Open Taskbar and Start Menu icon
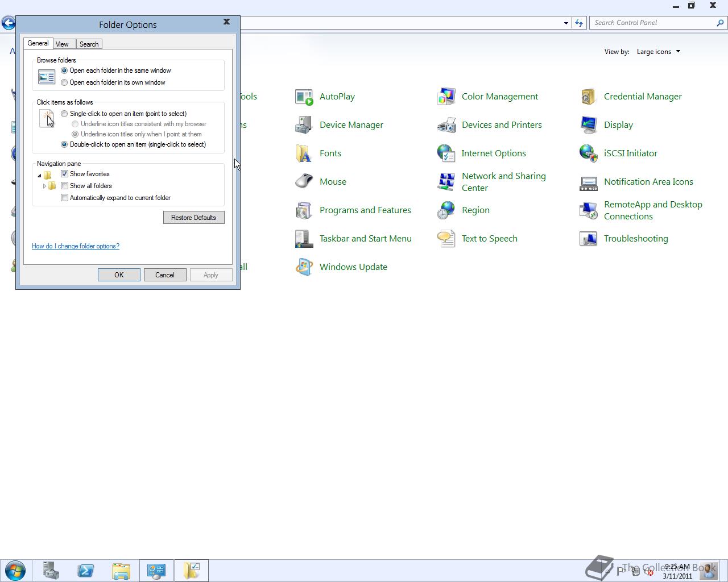The image size is (728, 582). (304, 239)
